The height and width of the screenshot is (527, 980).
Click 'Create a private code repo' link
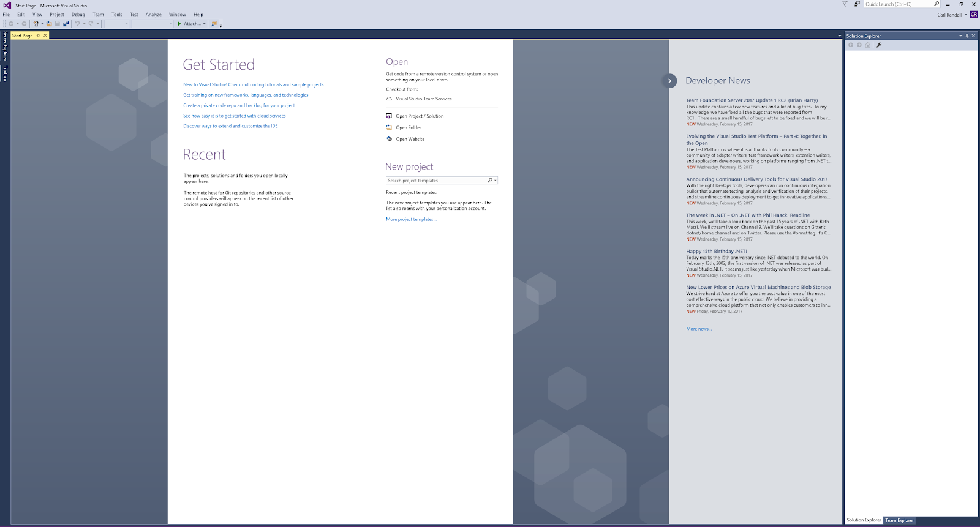(239, 105)
